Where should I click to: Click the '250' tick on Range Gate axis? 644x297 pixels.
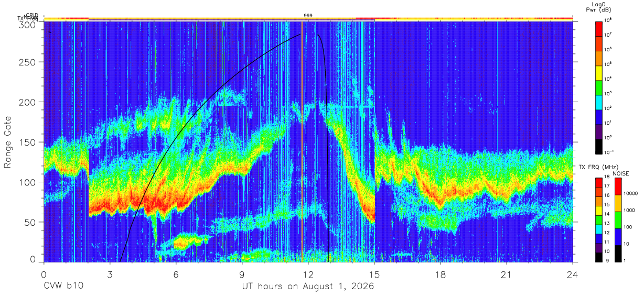pyautogui.click(x=27, y=62)
